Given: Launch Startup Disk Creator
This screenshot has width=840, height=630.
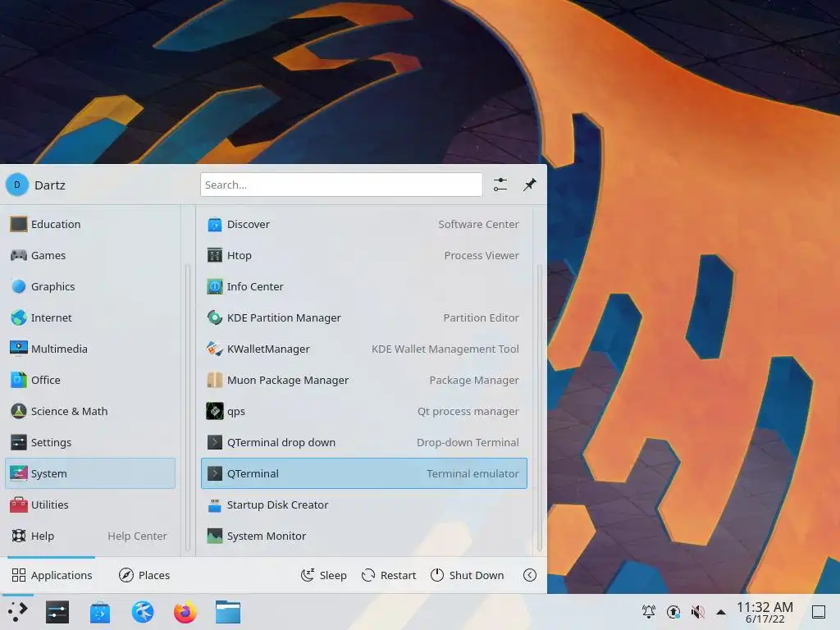Looking at the screenshot, I should [363, 504].
